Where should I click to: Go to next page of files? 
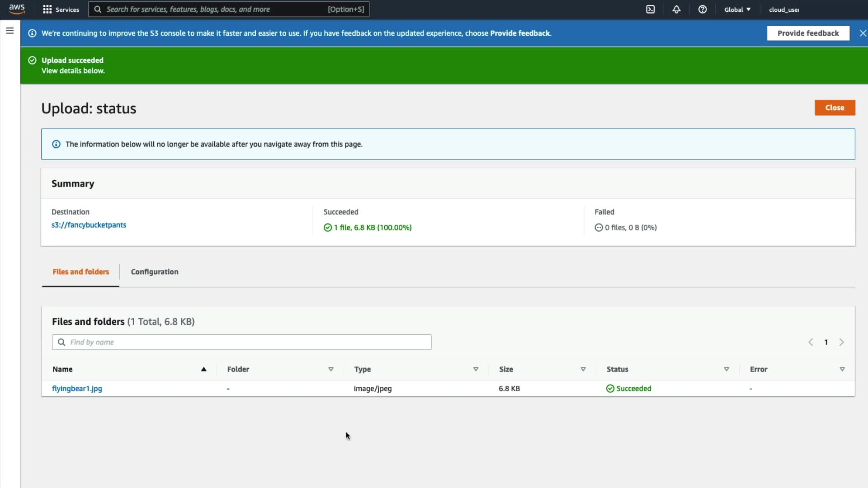[841, 342]
